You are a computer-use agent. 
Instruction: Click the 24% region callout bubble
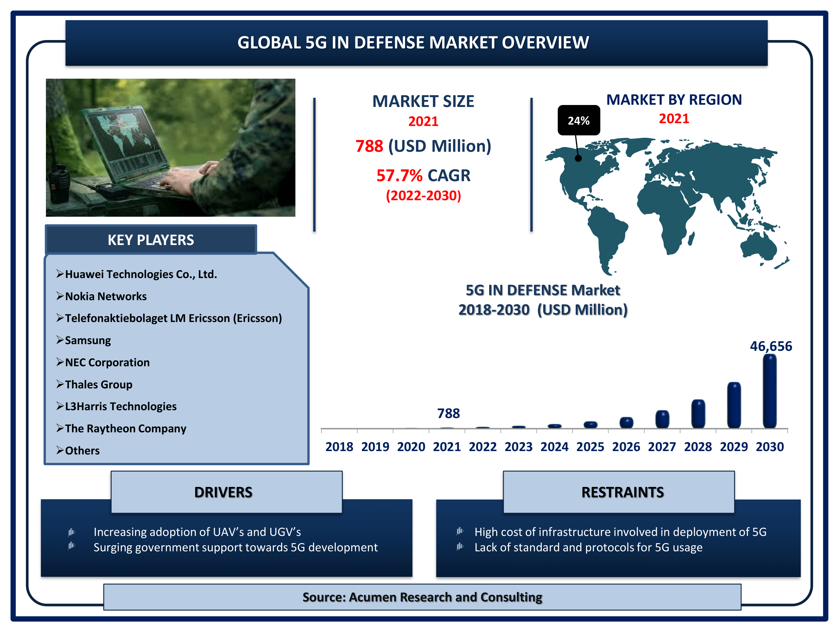tap(578, 120)
